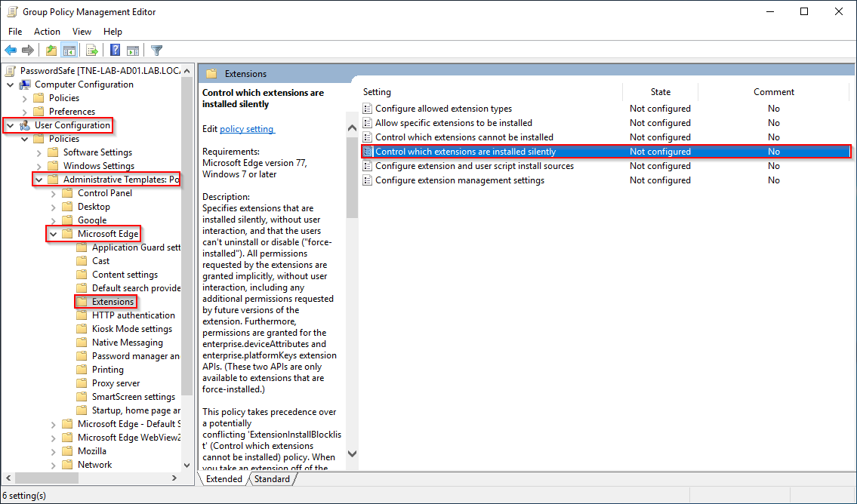Expand the Mozilla folder
The image size is (857, 504).
click(x=52, y=450)
